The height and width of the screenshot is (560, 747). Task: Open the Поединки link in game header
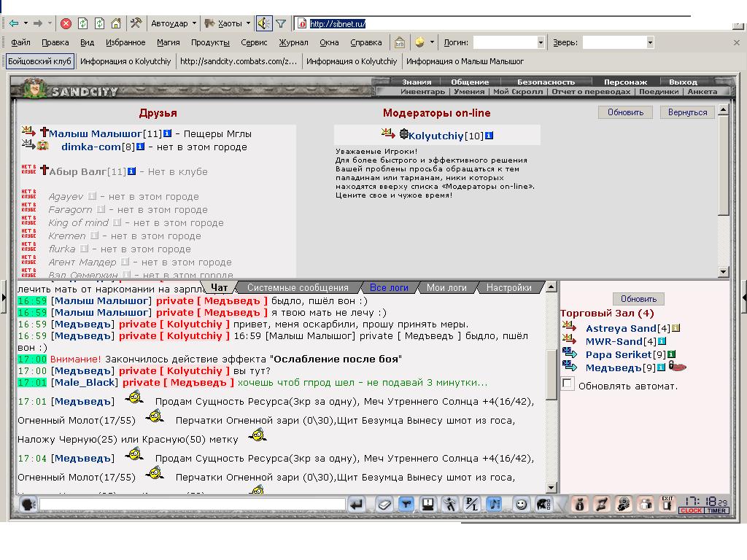pyautogui.click(x=659, y=91)
